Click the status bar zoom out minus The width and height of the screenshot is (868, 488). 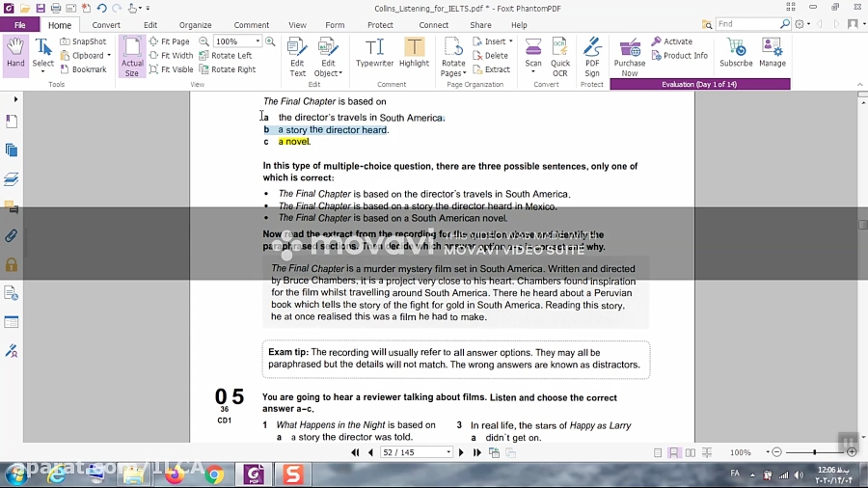pos(776,452)
